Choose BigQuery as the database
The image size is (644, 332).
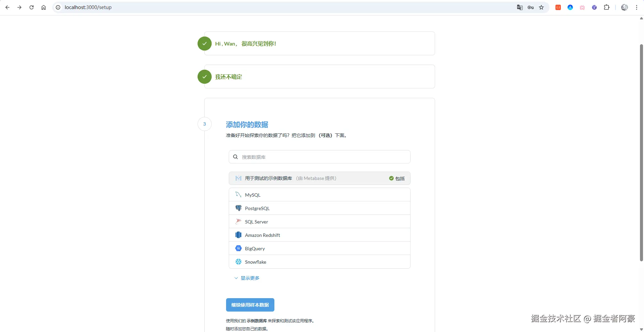click(320, 248)
